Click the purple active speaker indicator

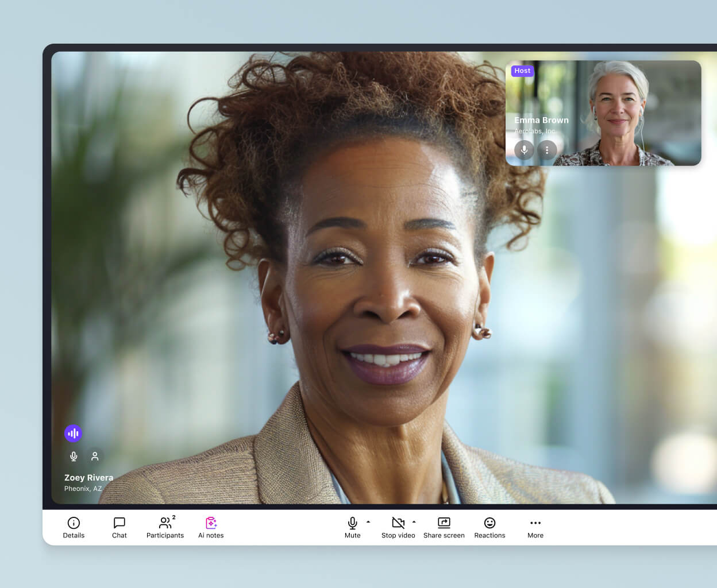73,433
